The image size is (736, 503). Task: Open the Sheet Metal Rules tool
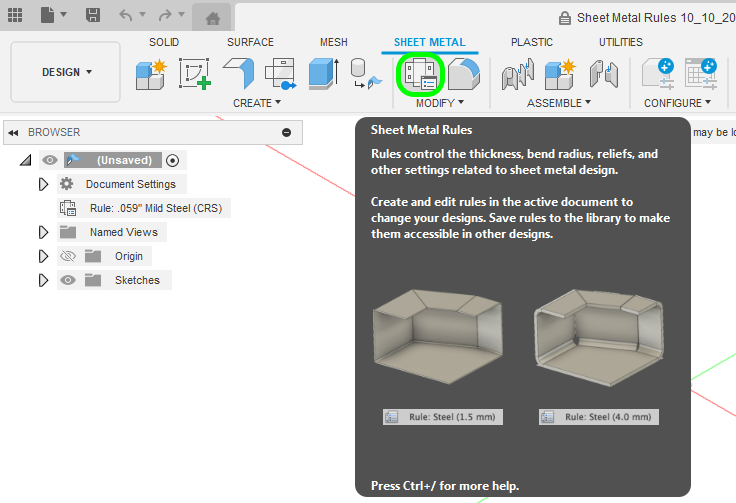tap(419, 75)
